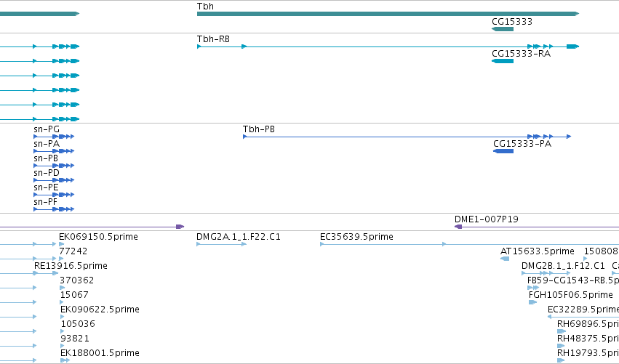Click the 77242 EST label
Viewport: 619px width, 364px height.
tap(73, 251)
